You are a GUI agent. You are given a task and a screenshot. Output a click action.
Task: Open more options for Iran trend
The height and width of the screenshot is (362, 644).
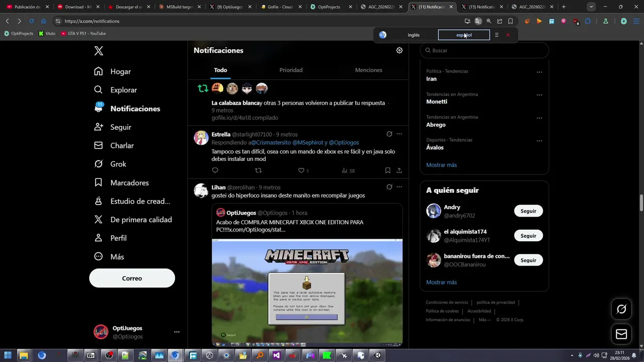pyautogui.click(x=539, y=72)
